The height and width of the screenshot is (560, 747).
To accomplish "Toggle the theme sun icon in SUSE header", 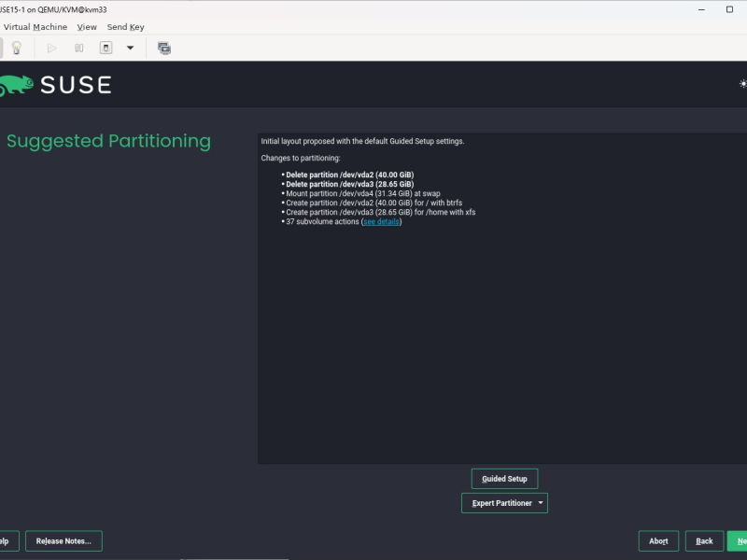I will pyautogui.click(x=742, y=84).
